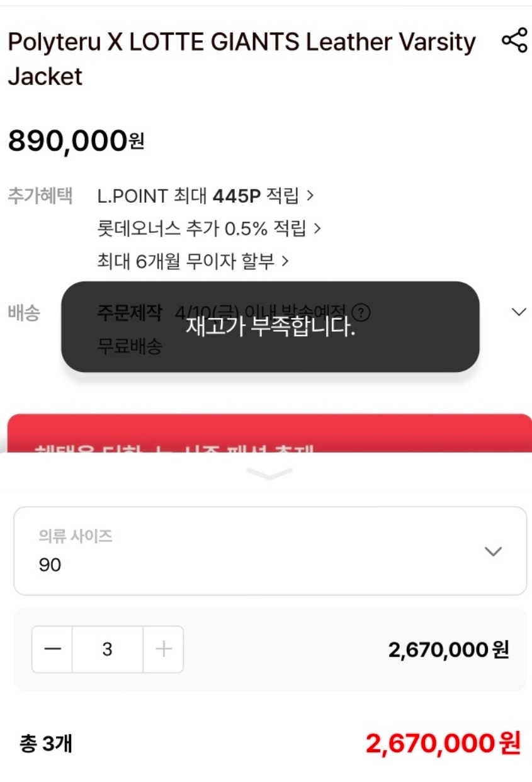This screenshot has width=532, height=782.
Task: Open L.POINT 최대 445P 적립 details
Action: [205, 196]
